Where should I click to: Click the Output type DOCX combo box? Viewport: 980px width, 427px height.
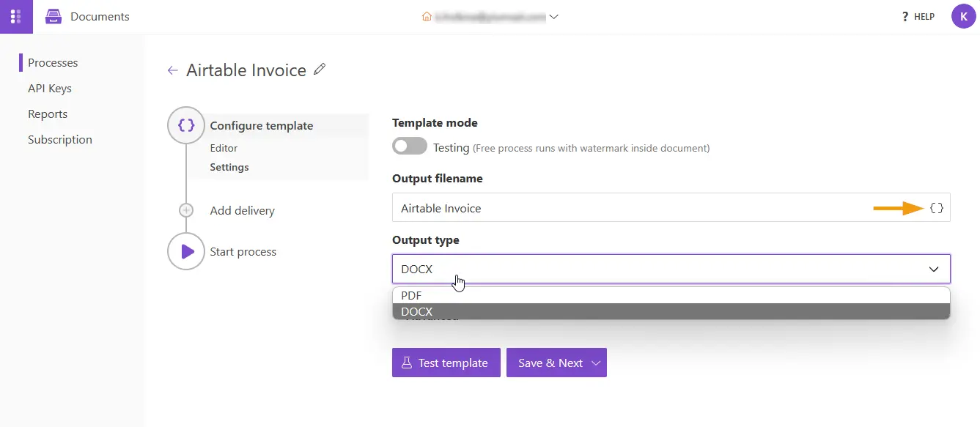(671, 269)
